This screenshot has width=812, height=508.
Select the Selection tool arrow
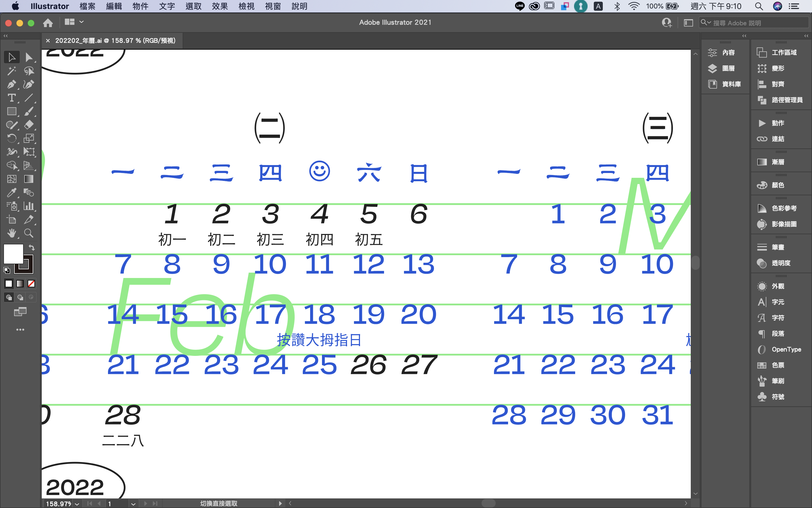[x=12, y=57]
